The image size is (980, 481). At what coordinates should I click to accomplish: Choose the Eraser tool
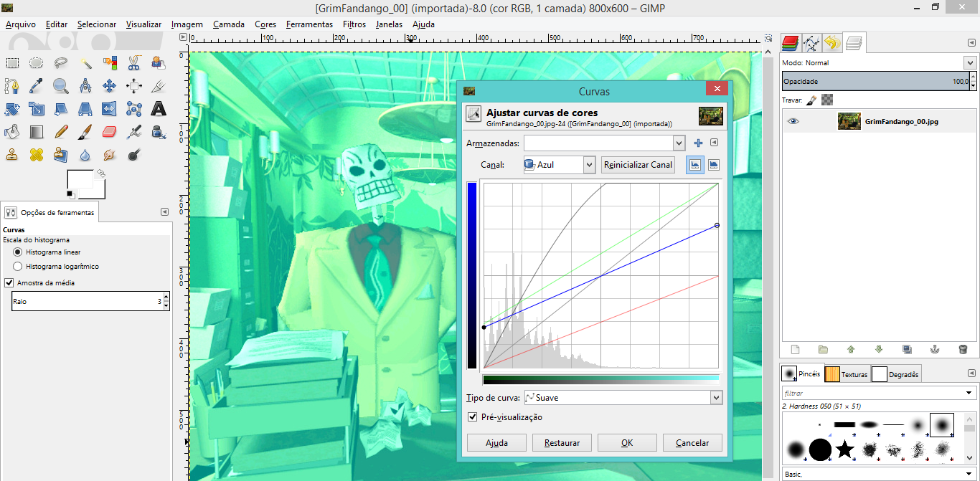coord(109,132)
